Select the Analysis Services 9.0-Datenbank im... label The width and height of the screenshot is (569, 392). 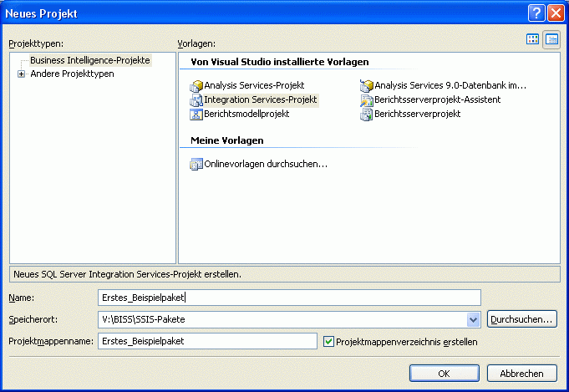click(450, 85)
